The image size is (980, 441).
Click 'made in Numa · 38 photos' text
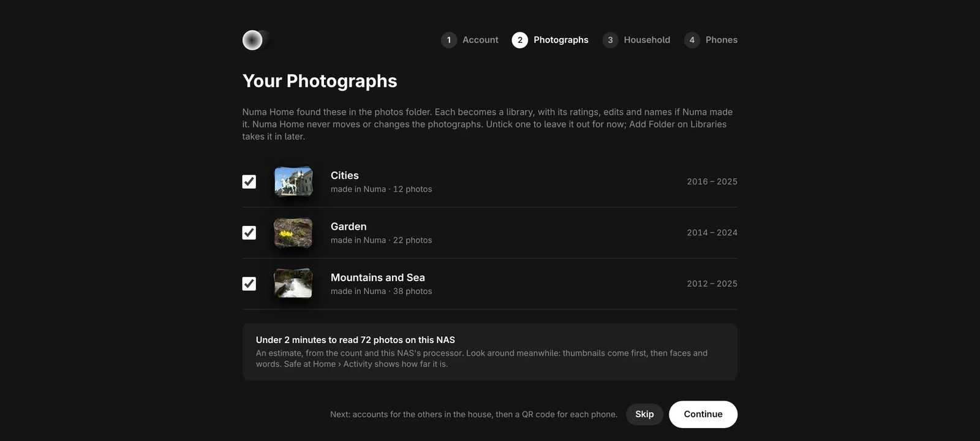point(382,292)
